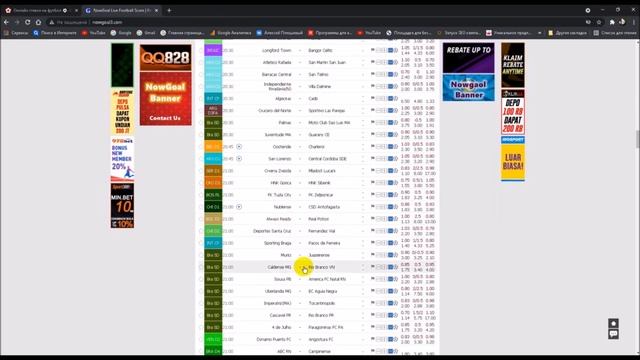Viewport: 640px width, 360px height.
Task: Click the orange league badge beside Charlton
Action: point(213,147)
